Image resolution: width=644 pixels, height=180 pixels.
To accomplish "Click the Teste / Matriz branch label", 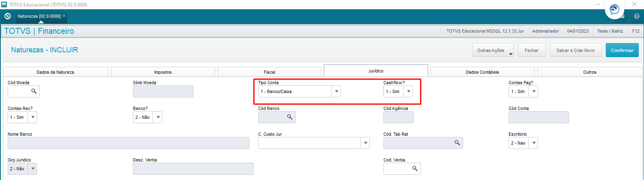I will [610, 31].
